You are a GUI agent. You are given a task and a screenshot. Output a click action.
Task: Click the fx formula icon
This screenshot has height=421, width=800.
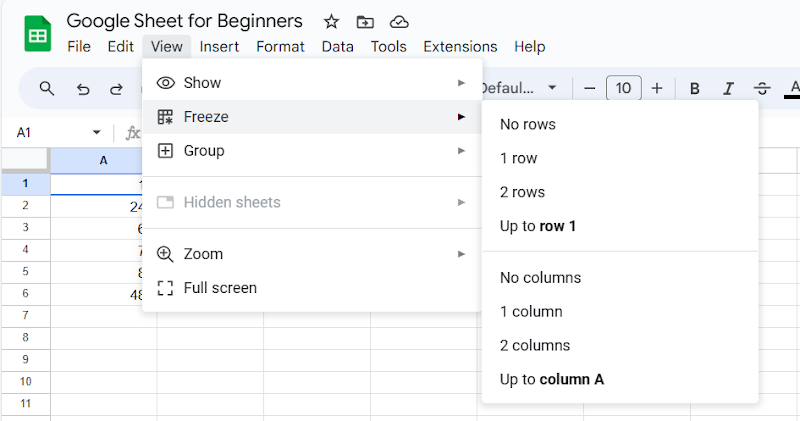tap(132, 133)
